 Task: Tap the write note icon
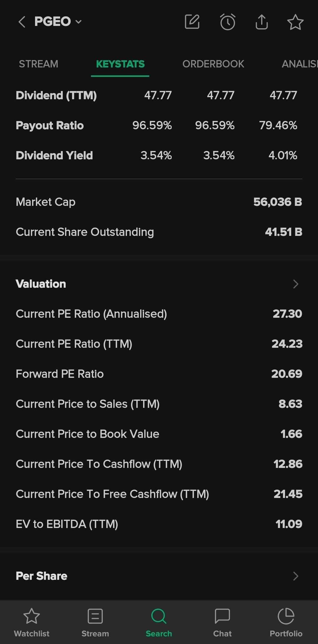click(192, 22)
